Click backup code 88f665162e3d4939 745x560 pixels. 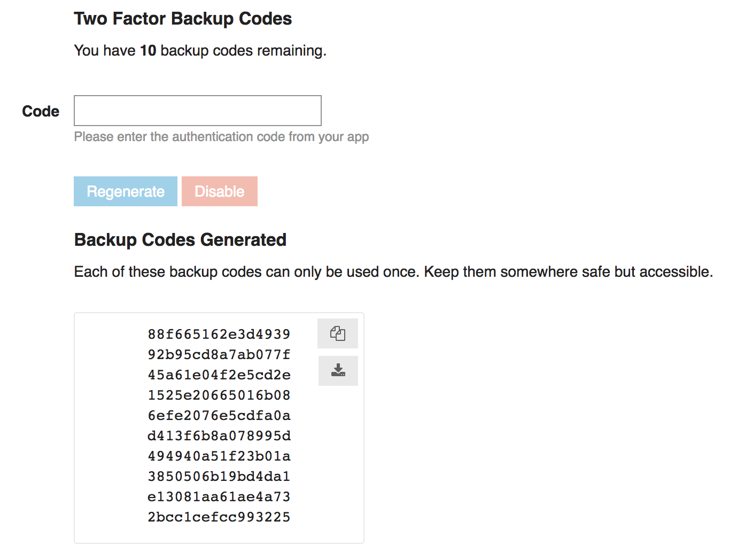coord(219,335)
